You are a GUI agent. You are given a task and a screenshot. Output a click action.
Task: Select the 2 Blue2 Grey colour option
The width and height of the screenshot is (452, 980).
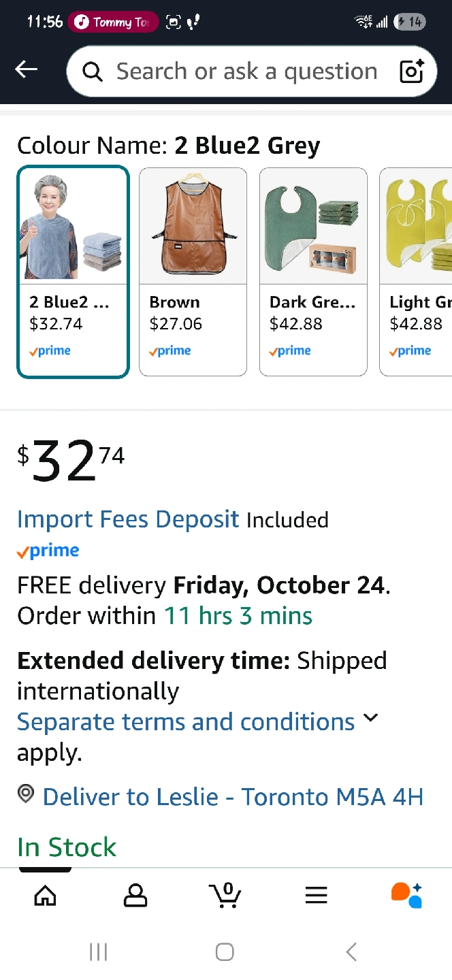(73, 272)
